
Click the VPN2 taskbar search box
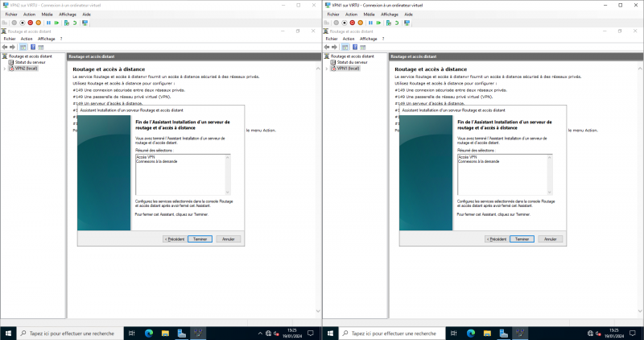click(x=70, y=334)
